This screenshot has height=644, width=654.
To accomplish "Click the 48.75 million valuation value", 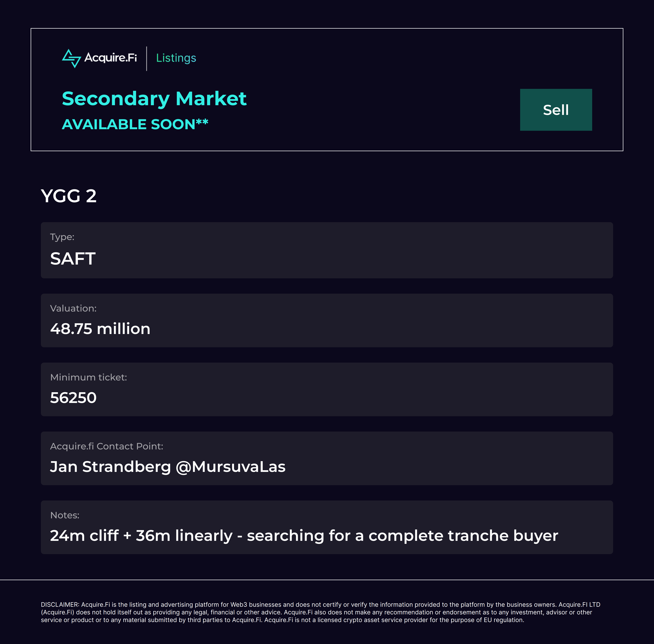I will click(100, 329).
